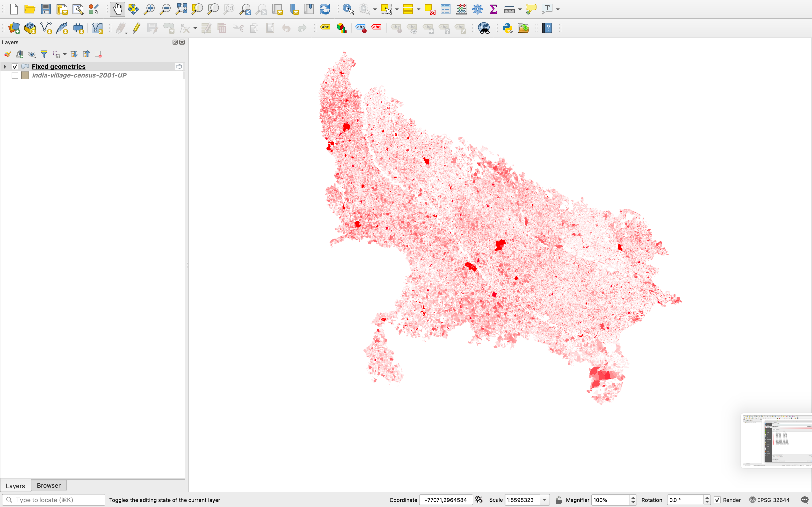Open the select features tool dropdown arrow
The width and height of the screenshot is (812, 507).
click(x=397, y=9)
